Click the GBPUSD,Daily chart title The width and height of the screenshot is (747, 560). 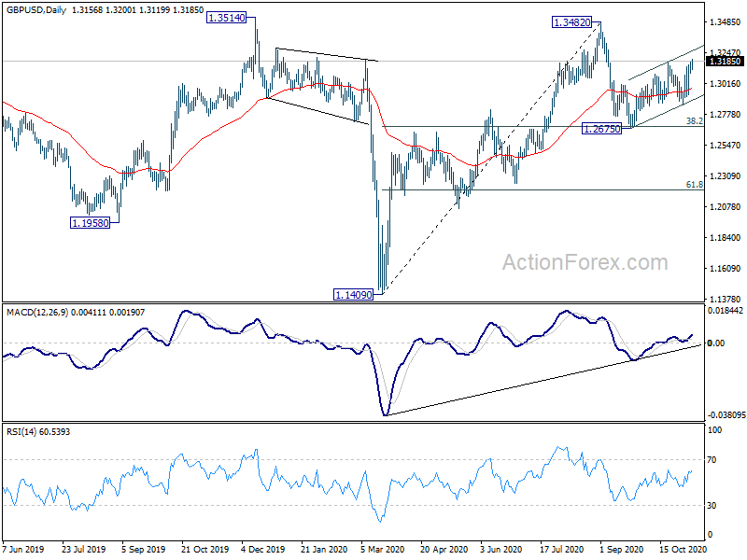click(x=36, y=10)
